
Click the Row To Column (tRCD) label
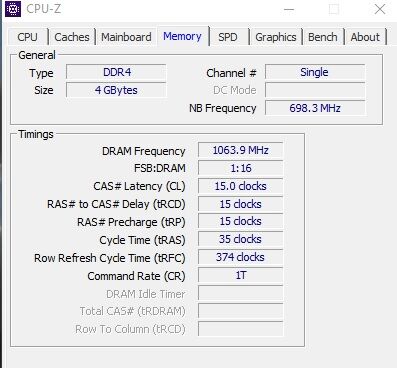(130, 329)
